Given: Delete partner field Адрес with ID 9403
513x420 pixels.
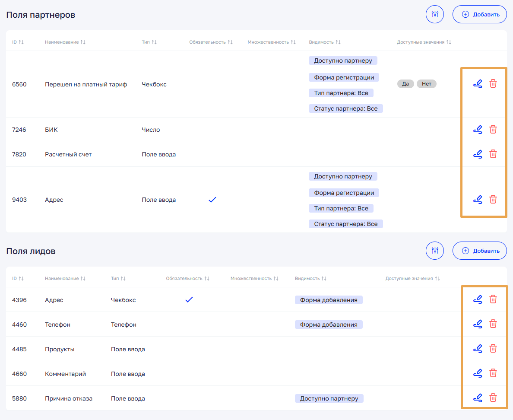Looking at the screenshot, I should point(493,199).
